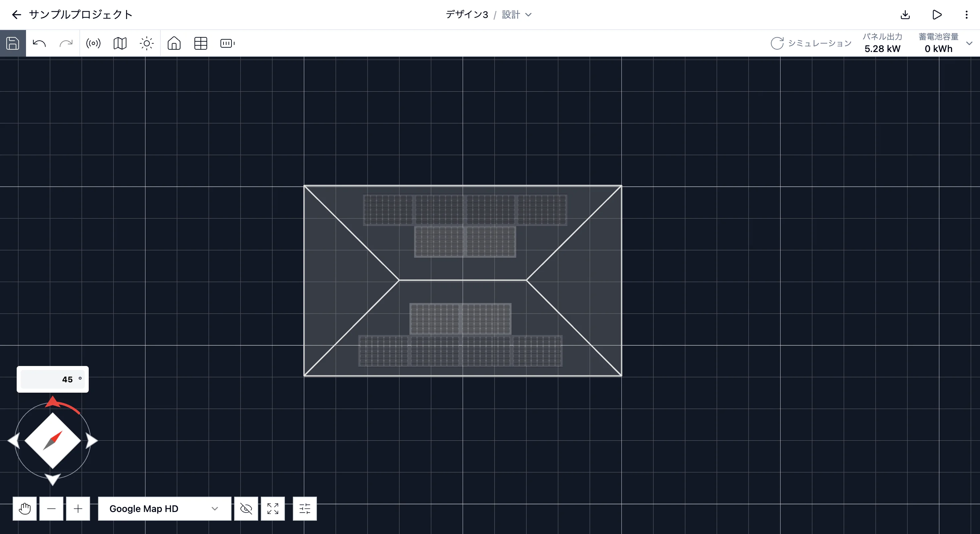Open the 設計 mode dropdown
This screenshot has width=980, height=534.
pyautogui.click(x=517, y=15)
